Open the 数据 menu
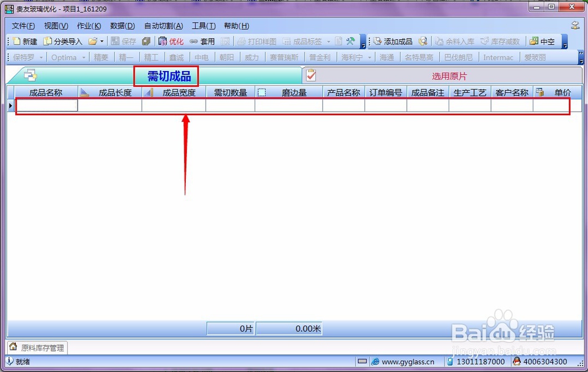588x372 pixels. [122, 26]
